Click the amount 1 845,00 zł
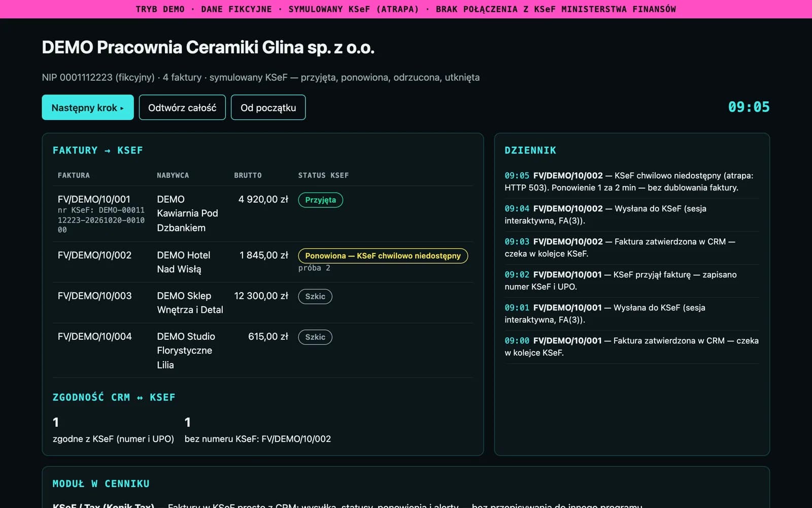 pos(264,255)
